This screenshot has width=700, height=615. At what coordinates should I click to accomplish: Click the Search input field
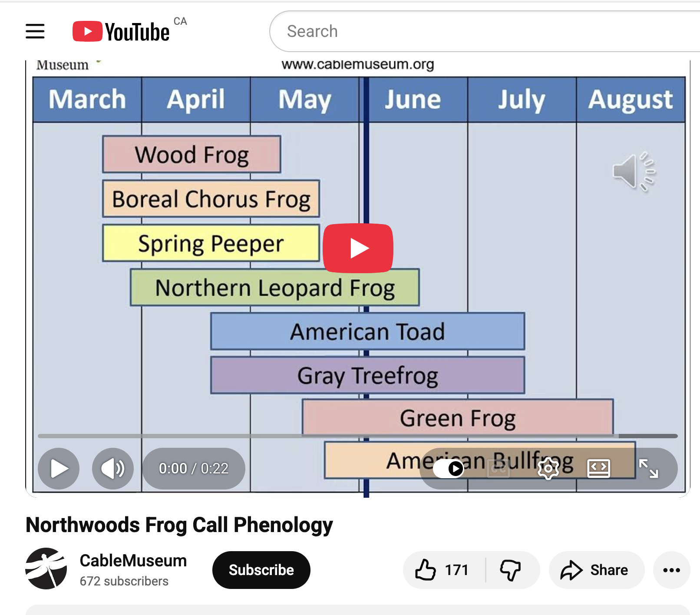pyautogui.click(x=478, y=31)
